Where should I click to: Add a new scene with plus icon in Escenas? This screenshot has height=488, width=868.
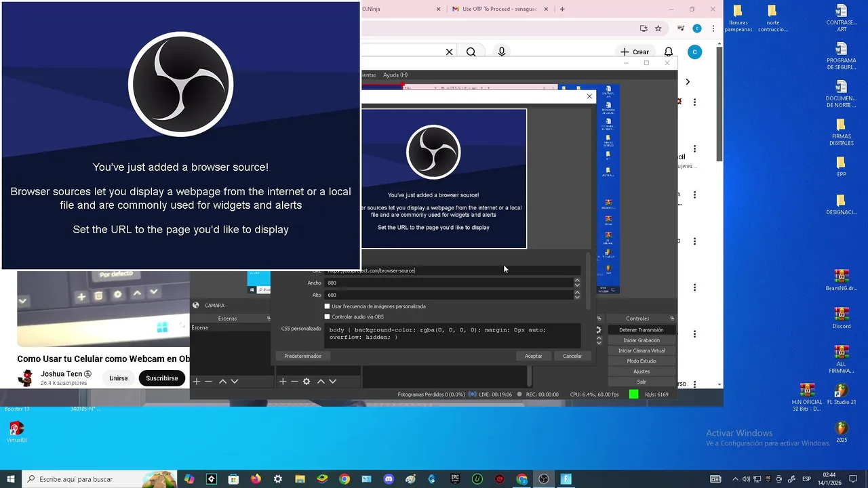(197, 382)
